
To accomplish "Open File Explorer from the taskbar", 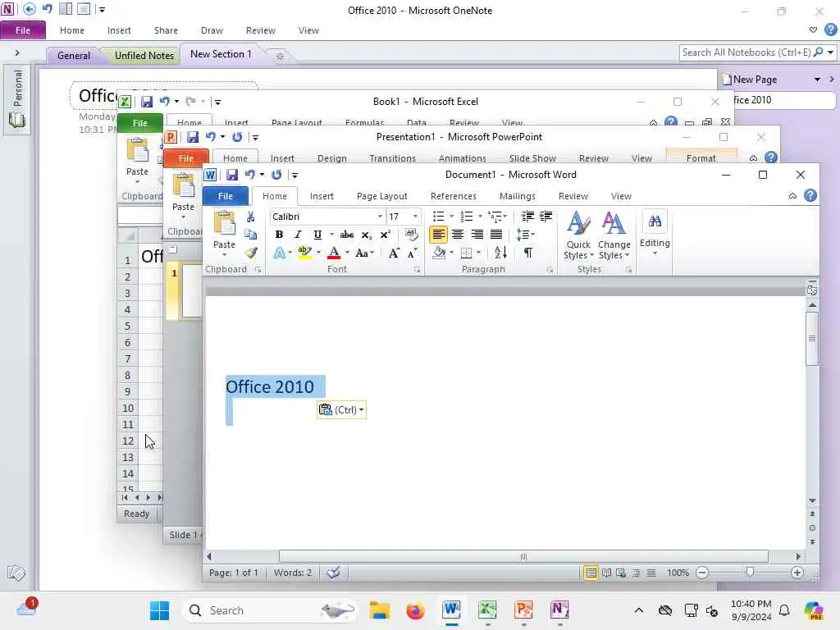I will coord(379,610).
